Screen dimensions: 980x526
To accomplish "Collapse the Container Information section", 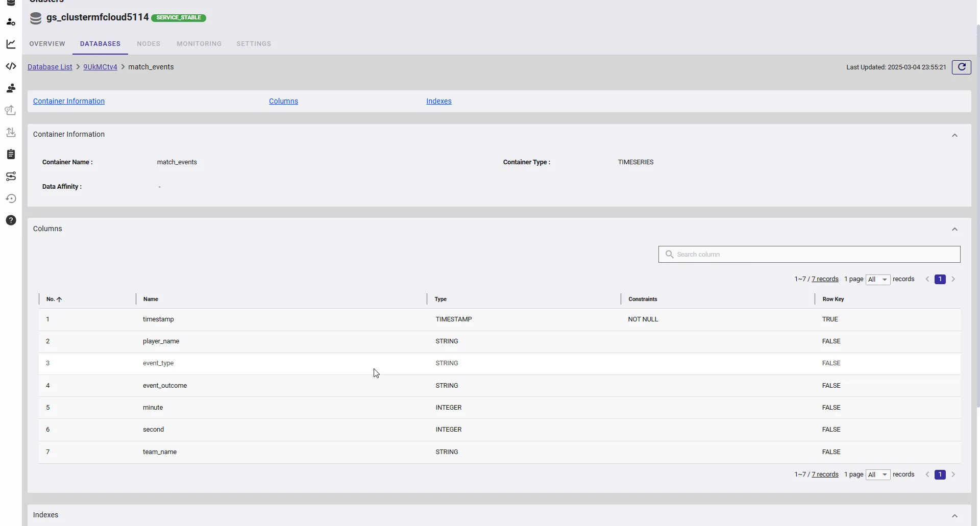I will pos(954,135).
